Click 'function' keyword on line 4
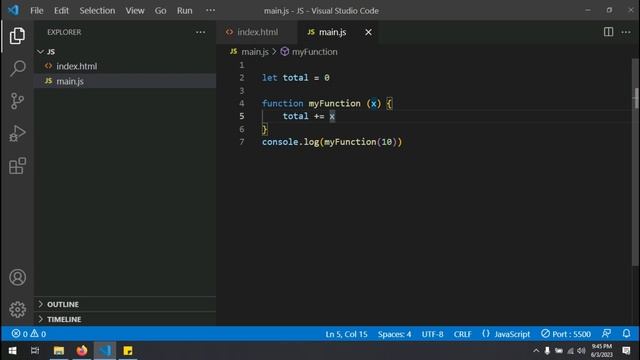Viewport: 640px width, 360px height. tap(282, 103)
